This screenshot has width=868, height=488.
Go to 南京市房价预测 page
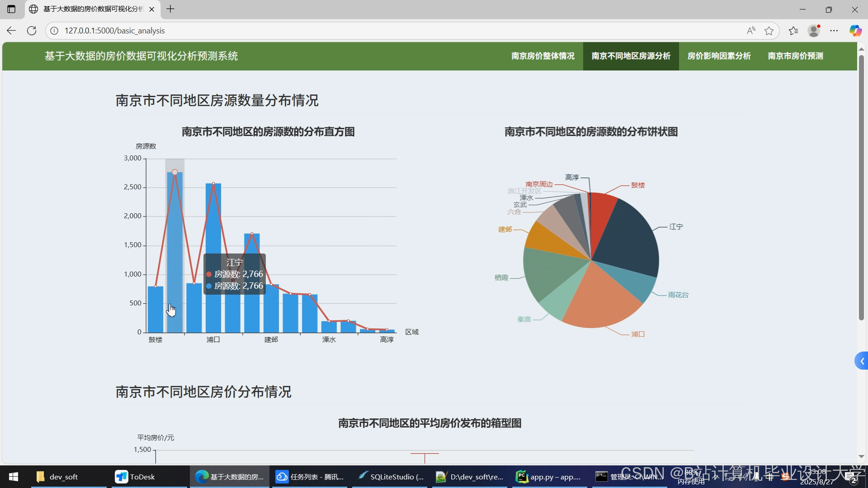click(x=795, y=56)
